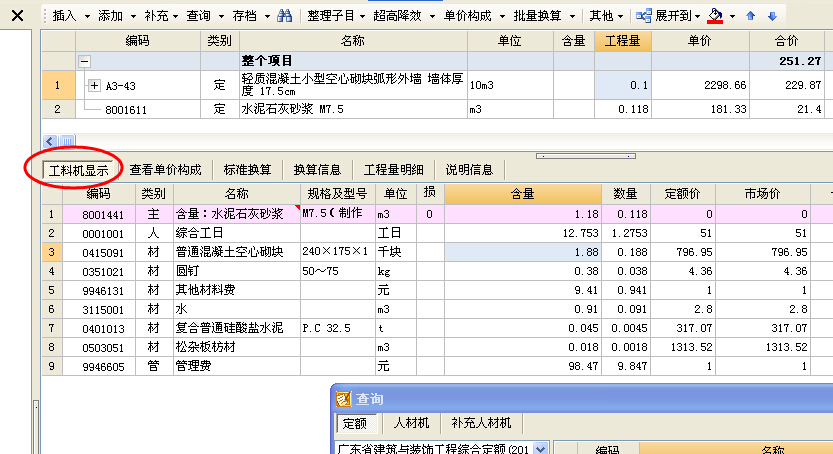Click the 含量 column header in lower table
833x454 pixels.
523,194
